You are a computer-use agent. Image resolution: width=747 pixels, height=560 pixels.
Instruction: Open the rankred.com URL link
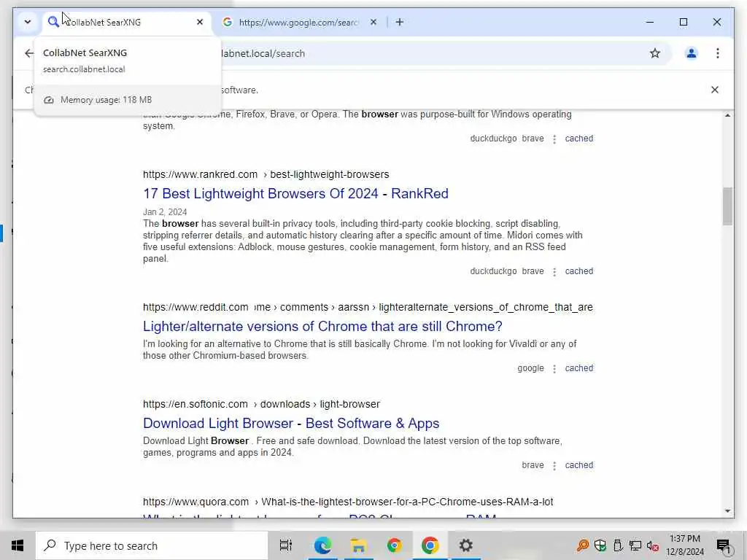pos(266,174)
